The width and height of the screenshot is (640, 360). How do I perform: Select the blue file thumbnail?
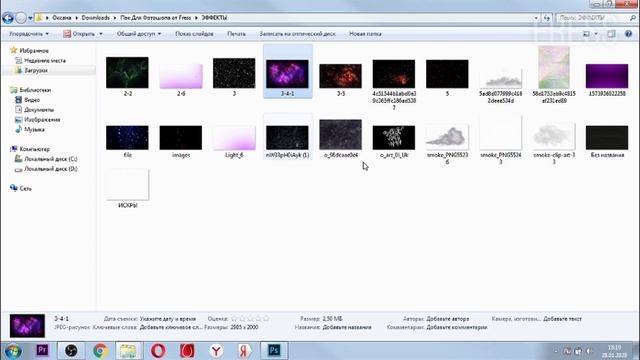coord(127,138)
